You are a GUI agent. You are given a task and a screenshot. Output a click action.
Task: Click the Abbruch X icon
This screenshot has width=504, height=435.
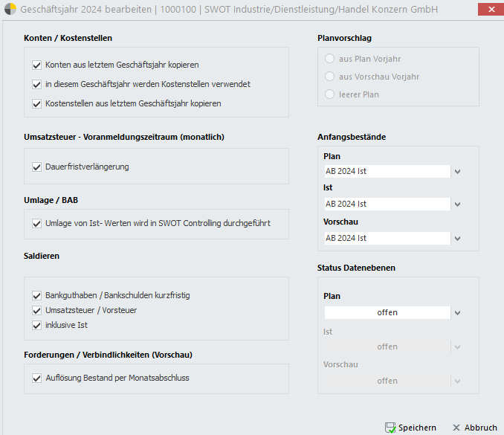456,428
